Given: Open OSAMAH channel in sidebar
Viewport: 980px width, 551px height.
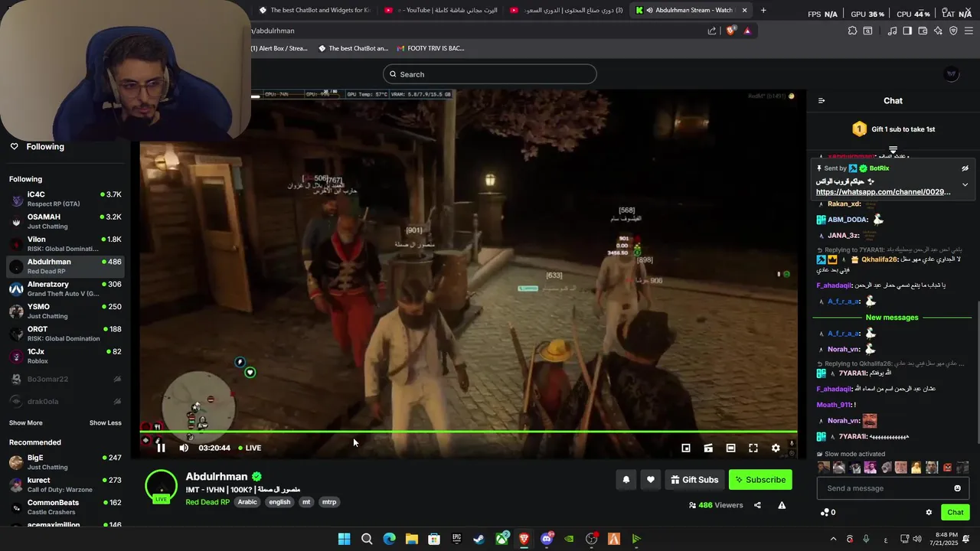Looking at the screenshot, I should point(65,221).
